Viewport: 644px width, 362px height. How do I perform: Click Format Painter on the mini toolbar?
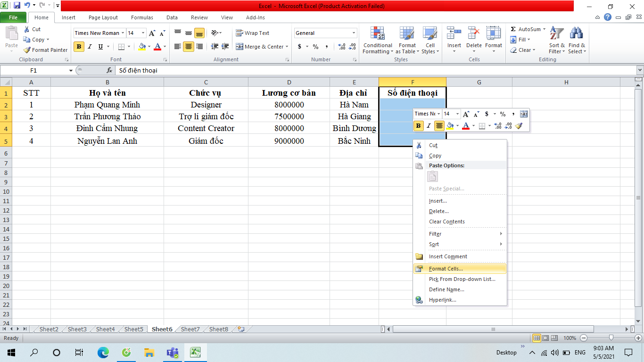(519, 126)
